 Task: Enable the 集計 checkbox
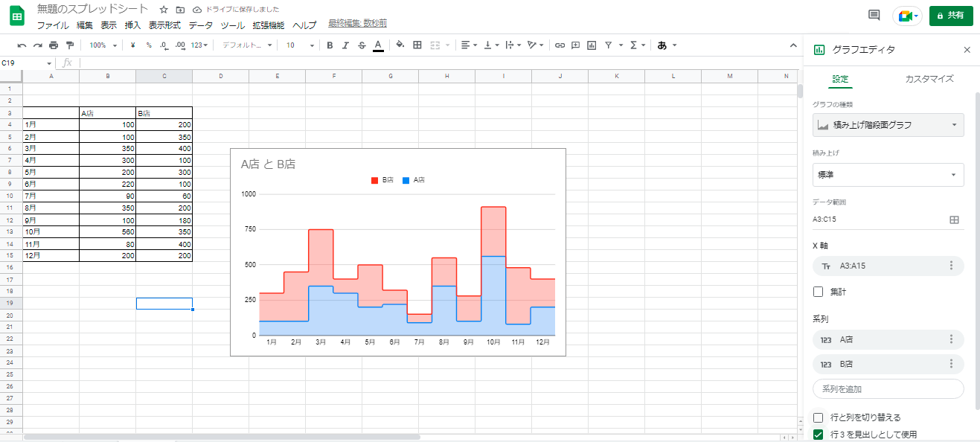tap(819, 292)
